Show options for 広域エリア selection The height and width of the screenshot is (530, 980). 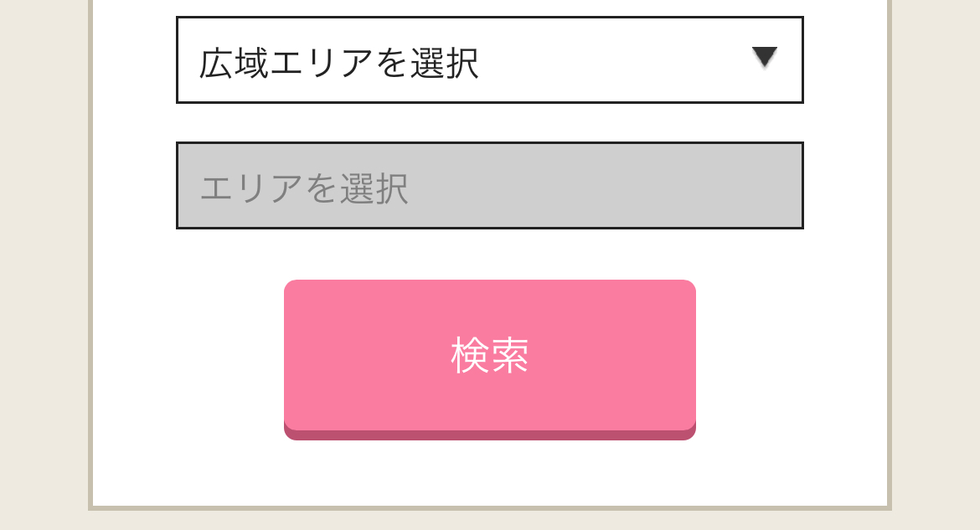click(x=489, y=60)
